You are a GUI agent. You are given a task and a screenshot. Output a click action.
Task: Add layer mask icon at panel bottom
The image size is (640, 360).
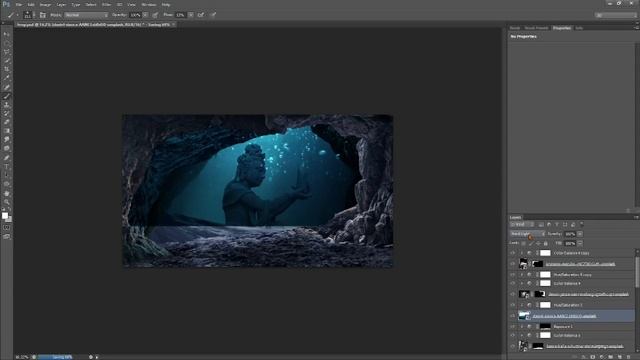593,357
